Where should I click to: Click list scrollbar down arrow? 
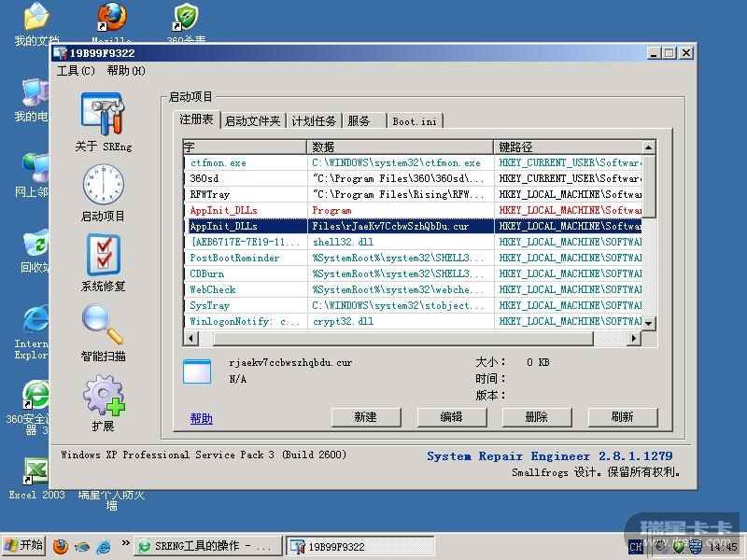pos(648,323)
